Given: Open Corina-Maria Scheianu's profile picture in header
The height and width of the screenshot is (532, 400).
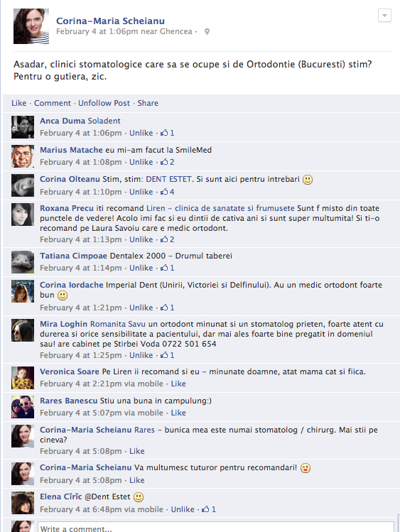Looking at the screenshot, I should (31, 26).
